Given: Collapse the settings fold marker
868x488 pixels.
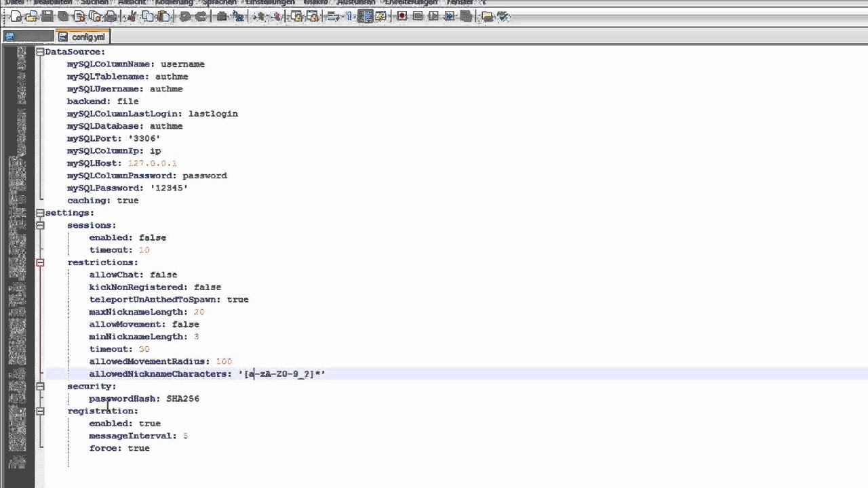Looking at the screenshot, I should [x=40, y=213].
